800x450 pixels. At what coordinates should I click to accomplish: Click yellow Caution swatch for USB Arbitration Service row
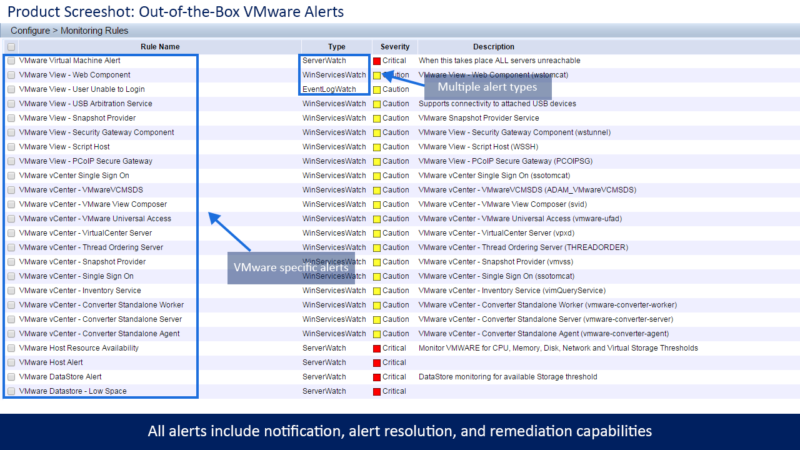377,104
